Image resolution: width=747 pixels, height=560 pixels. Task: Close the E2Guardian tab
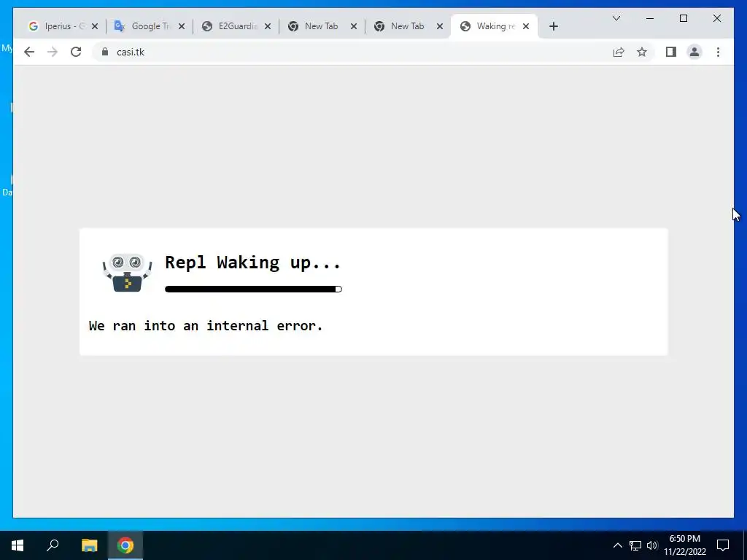pos(268,26)
